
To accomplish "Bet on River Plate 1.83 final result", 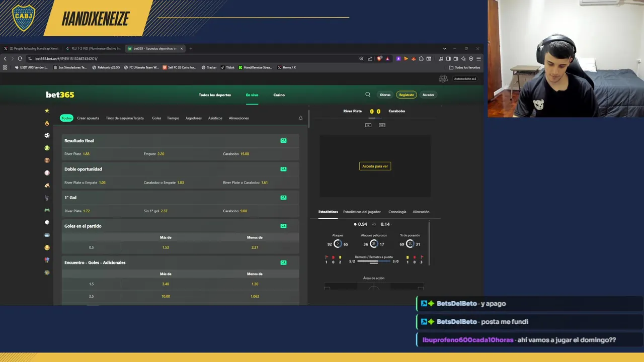I will (x=101, y=154).
